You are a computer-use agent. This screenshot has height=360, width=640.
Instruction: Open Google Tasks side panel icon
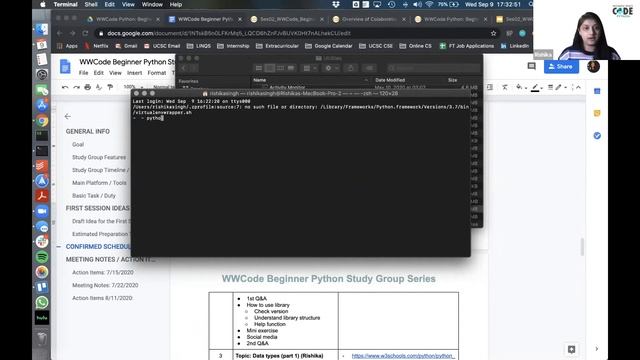597,136
